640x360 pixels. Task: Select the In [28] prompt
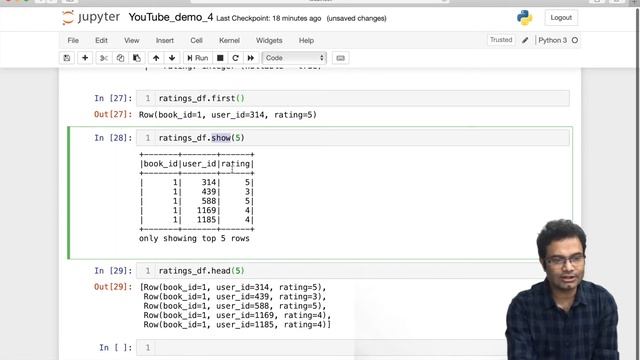113,138
